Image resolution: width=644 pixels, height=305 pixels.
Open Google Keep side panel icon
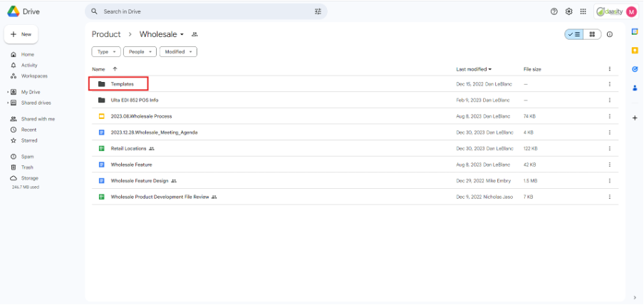tap(635, 51)
